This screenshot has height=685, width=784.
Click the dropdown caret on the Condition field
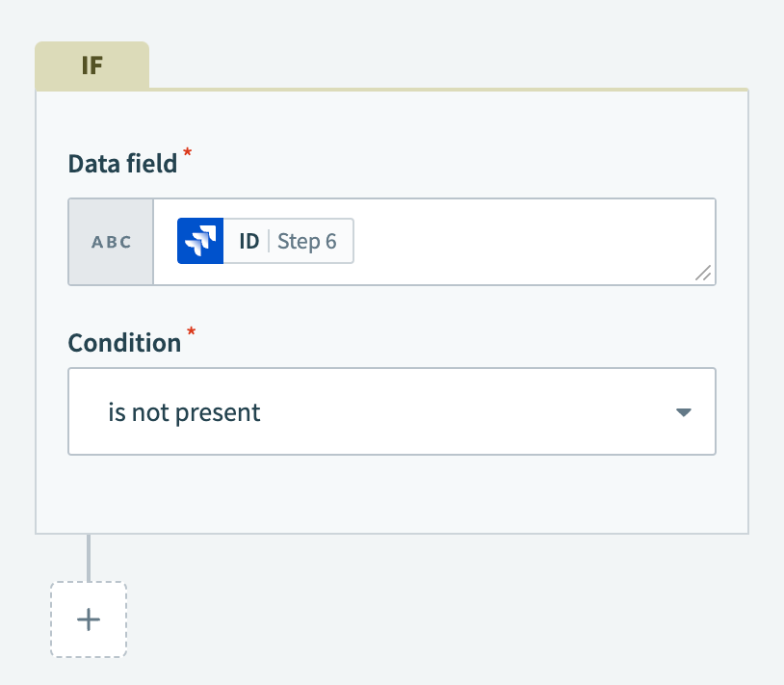point(683,411)
